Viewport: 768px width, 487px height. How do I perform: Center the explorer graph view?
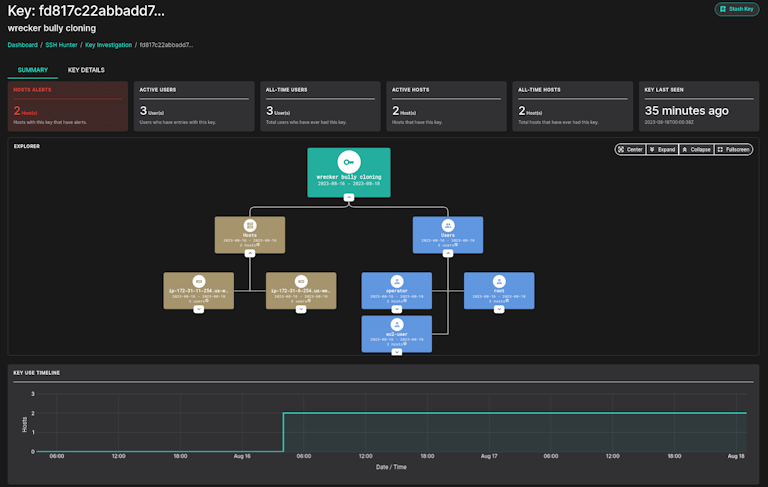click(x=630, y=149)
